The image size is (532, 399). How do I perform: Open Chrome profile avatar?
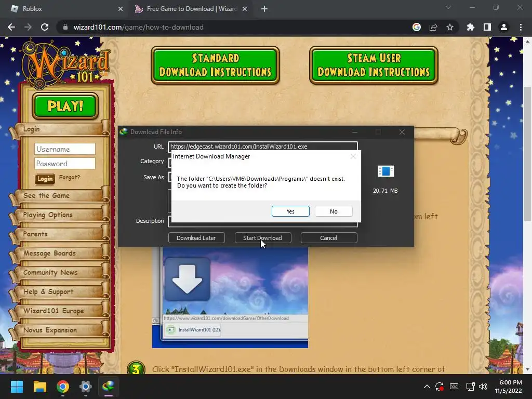coord(504,27)
